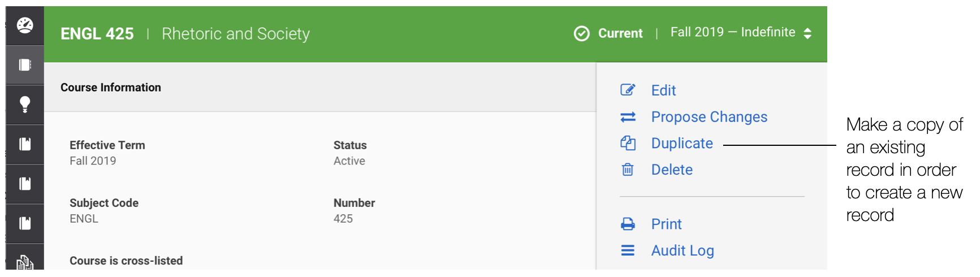Expand the Fall 2019 — Indefinite term selector
The image size is (980, 277).
pos(741,32)
